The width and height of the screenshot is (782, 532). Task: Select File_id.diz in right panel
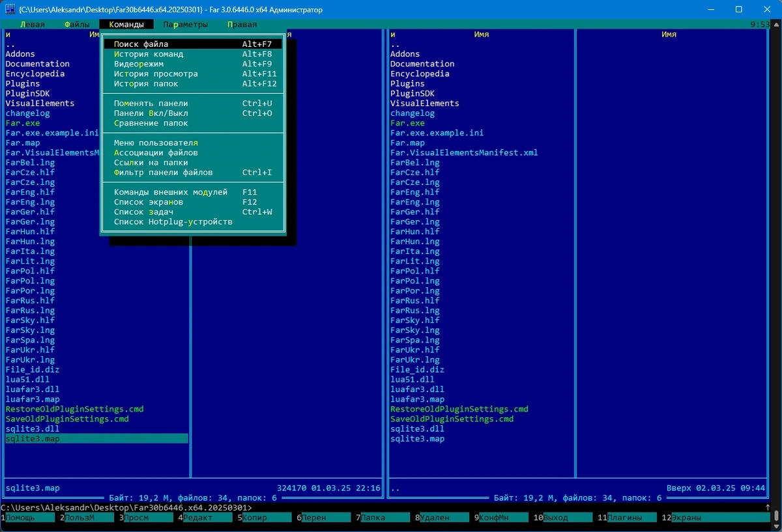pyautogui.click(x=417, y=369)
